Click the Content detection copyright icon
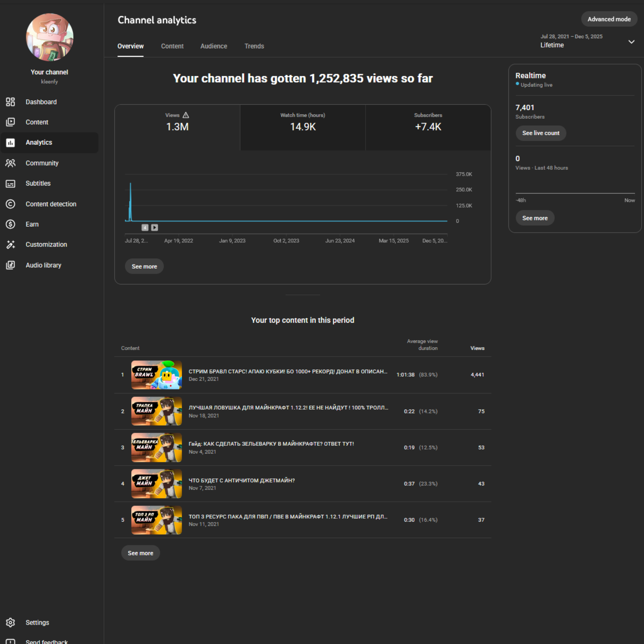 tap(10, 204)
